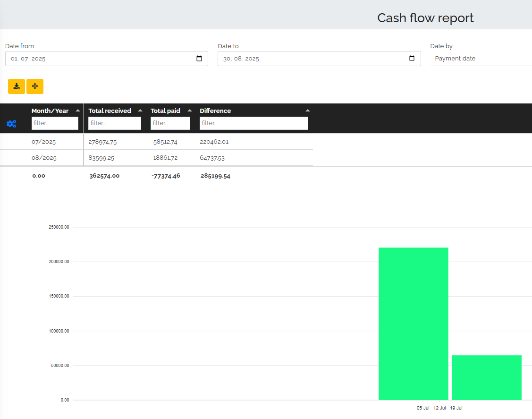The width and height of the screenshot is (532, 419).
Task: Sort by Total paid column arrow
Action: click(190, 111)
